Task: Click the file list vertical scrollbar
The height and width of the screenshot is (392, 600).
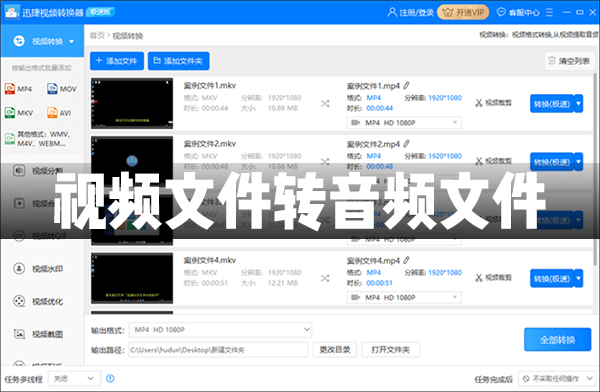Action: tap(595, 168)
